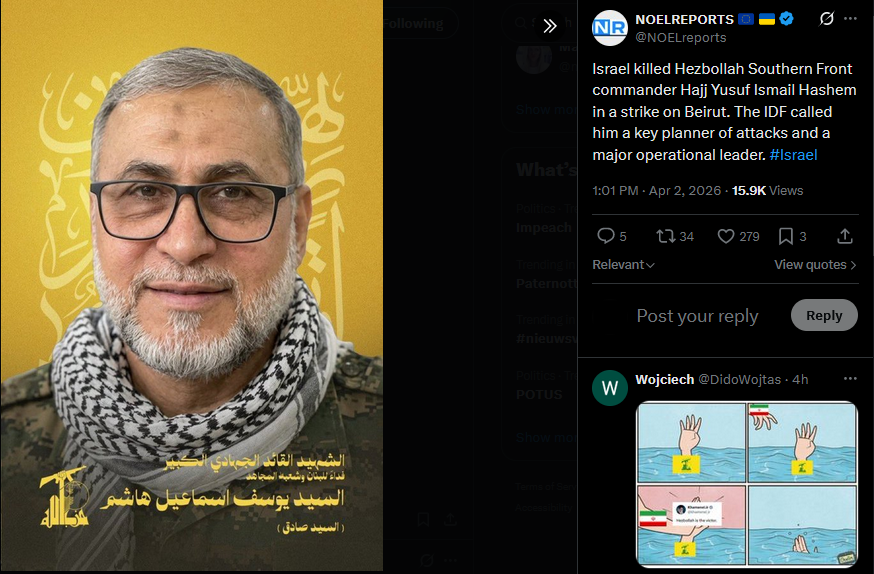
Task: Like the post using the 279 heart icon
Action: (x=738, y=236)
